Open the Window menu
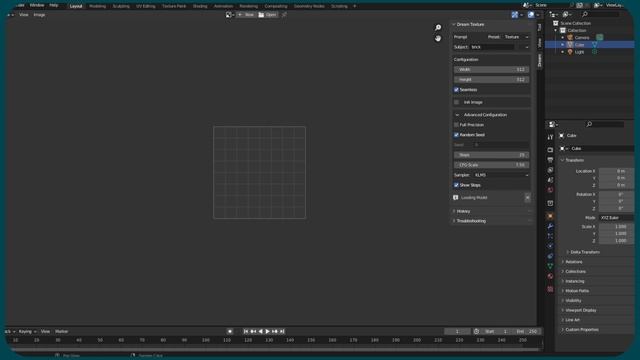The image size is (640, 360). pos(37,5)
